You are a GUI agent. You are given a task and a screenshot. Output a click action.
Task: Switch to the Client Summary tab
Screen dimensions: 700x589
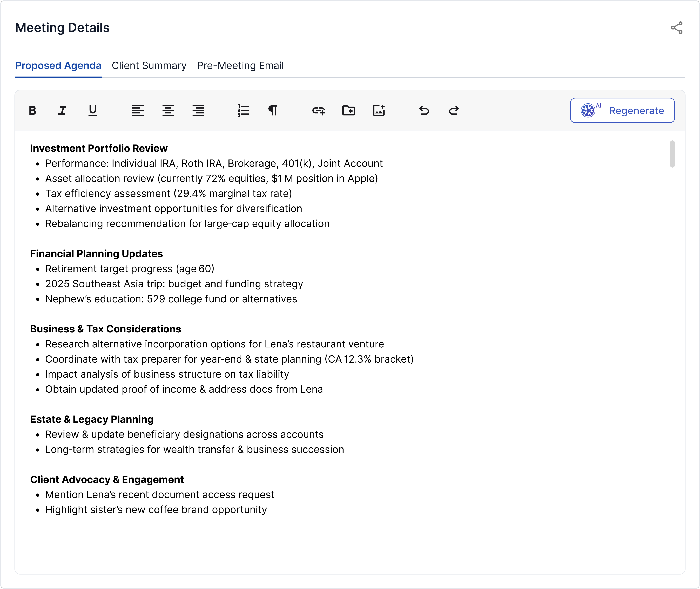coord(149,66)
